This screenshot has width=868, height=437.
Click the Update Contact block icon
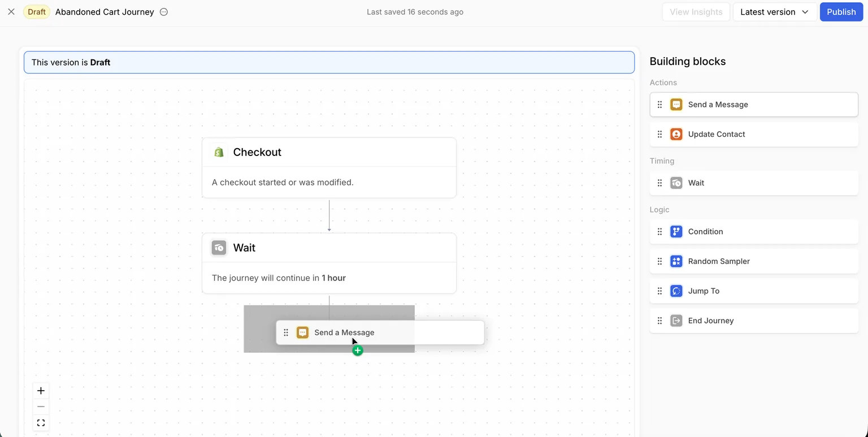676,134
